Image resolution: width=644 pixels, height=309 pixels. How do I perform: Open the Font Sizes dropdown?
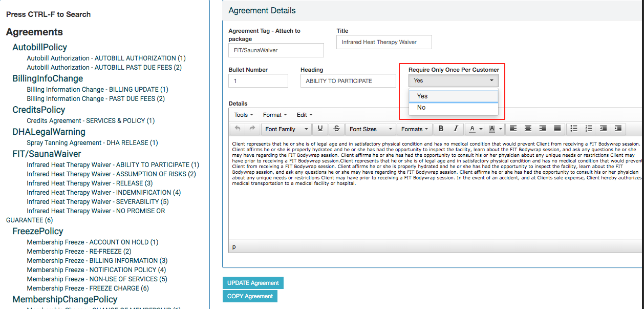pyautogui.click(x=371, y=129)
